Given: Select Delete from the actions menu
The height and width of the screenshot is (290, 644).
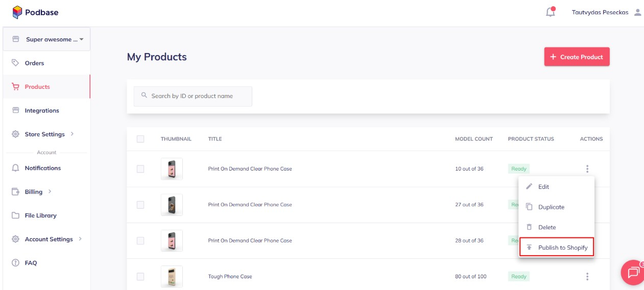Looking at the screenshot, I should [x=556, y=227].
